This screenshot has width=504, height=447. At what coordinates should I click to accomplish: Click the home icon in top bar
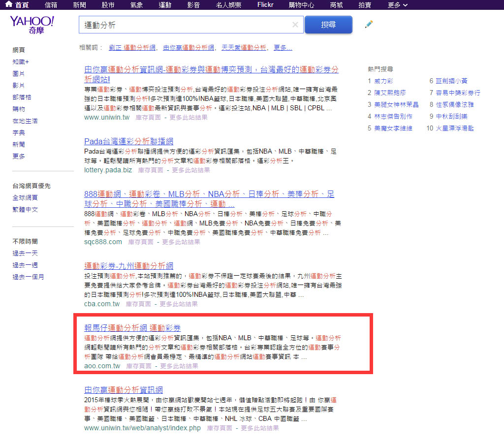point(9,4)
